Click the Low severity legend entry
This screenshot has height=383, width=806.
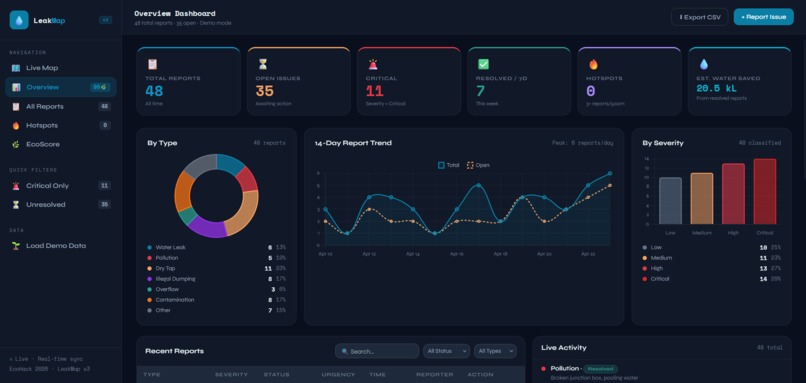click(711, 247)
